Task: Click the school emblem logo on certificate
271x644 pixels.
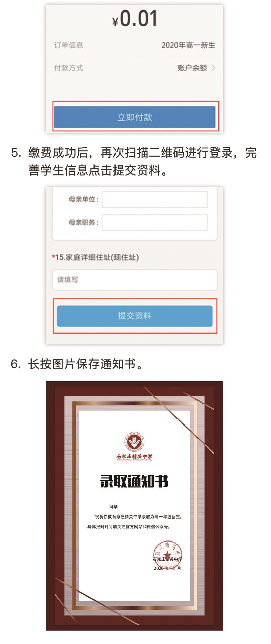Action: [x=134, y=442]
